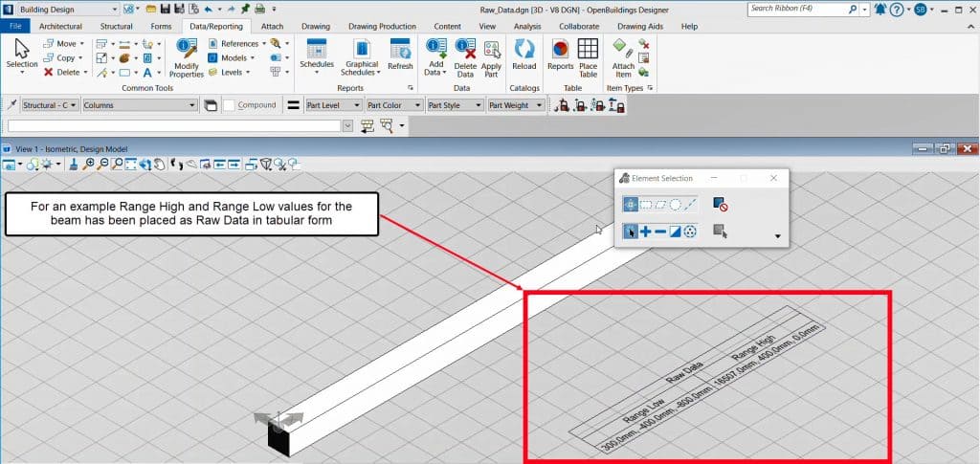
Task: Click the Place Table icon
Action: (x=588, y=56)
